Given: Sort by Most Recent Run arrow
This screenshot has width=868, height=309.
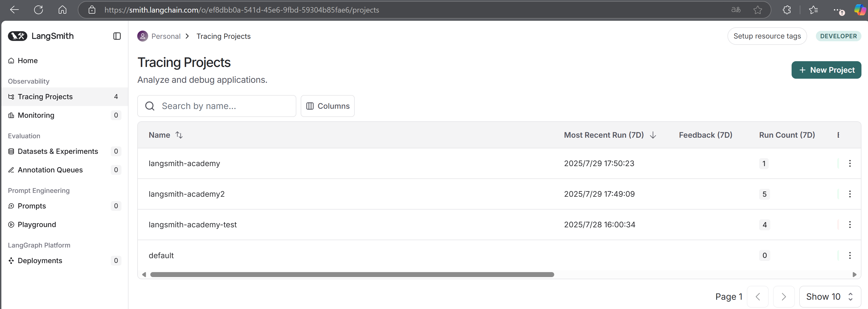Looking at the screenshot, I should coord(653,135).
